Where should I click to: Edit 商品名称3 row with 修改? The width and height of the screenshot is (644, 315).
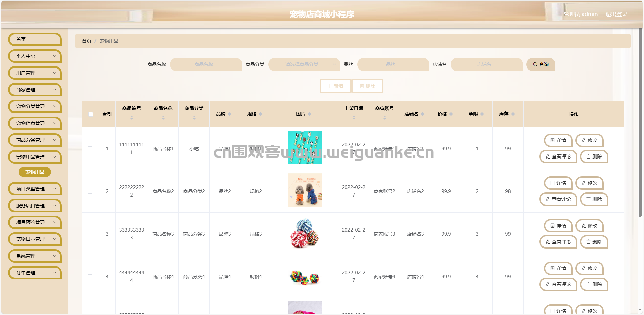pyautogui.click(x=589, y=226)
